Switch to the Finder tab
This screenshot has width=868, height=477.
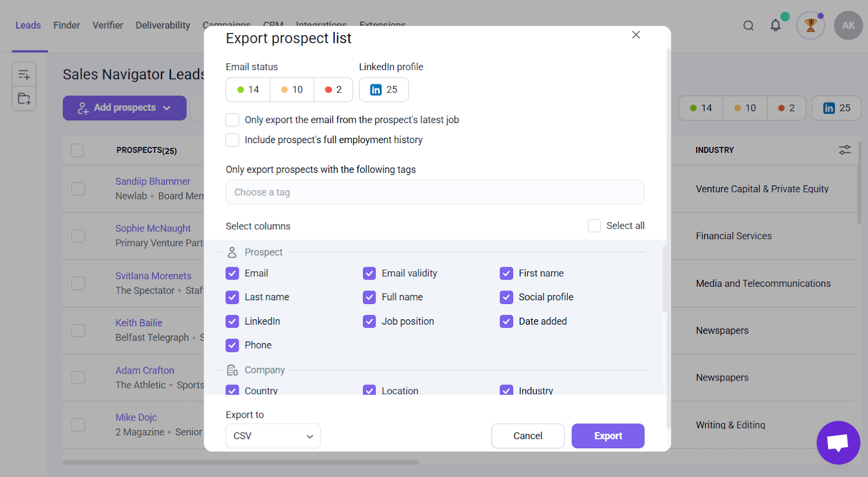[67, 25]
